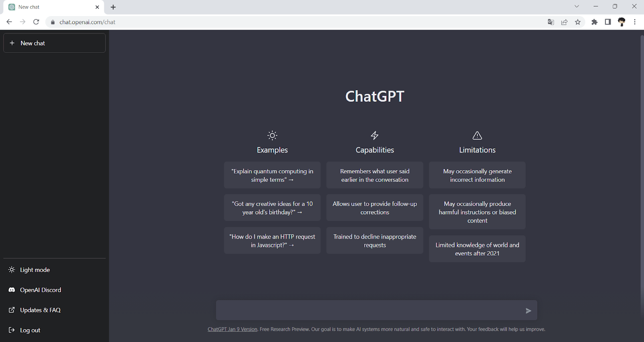Click the plus icon beside New chat
The image size is (644, 342).
(x=12, y=43)
